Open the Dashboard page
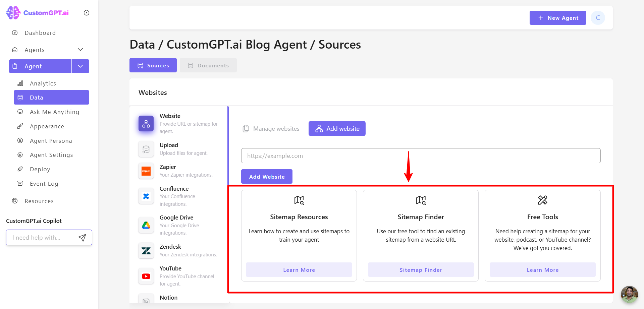The image size is (644, 309). 40,33
